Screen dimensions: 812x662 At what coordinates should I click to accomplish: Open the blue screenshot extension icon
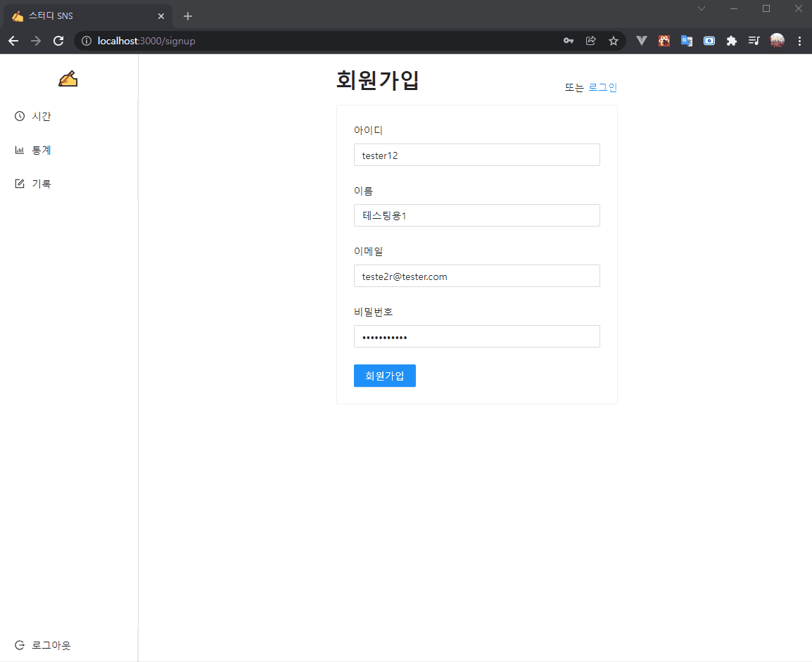tap(709, 41)
